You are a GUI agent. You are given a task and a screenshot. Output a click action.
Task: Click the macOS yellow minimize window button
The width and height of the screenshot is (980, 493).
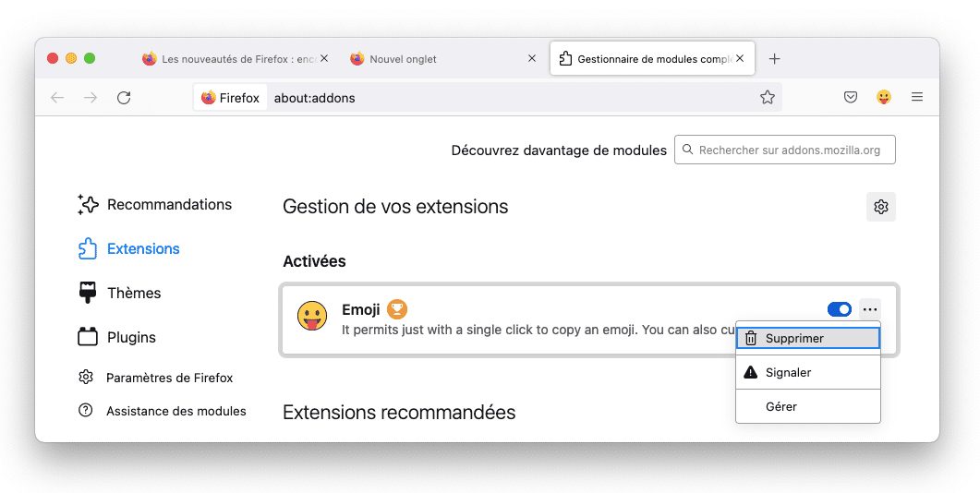coord(71,58)
